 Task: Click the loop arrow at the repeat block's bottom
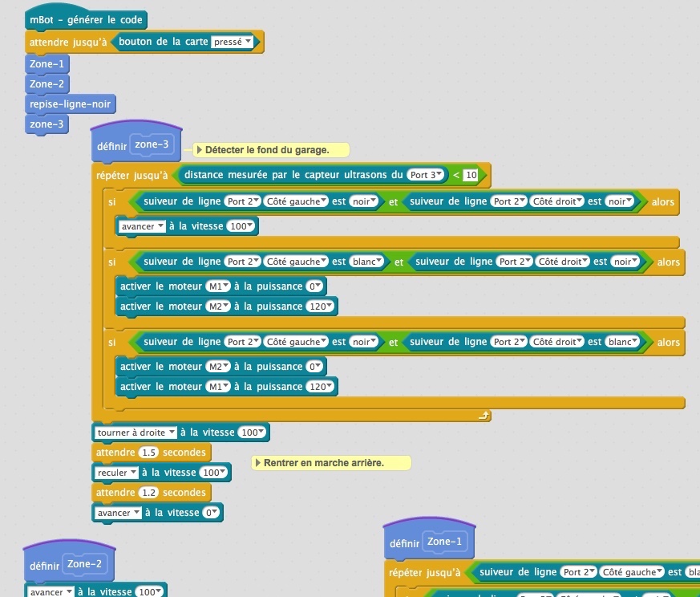point(483,416)
